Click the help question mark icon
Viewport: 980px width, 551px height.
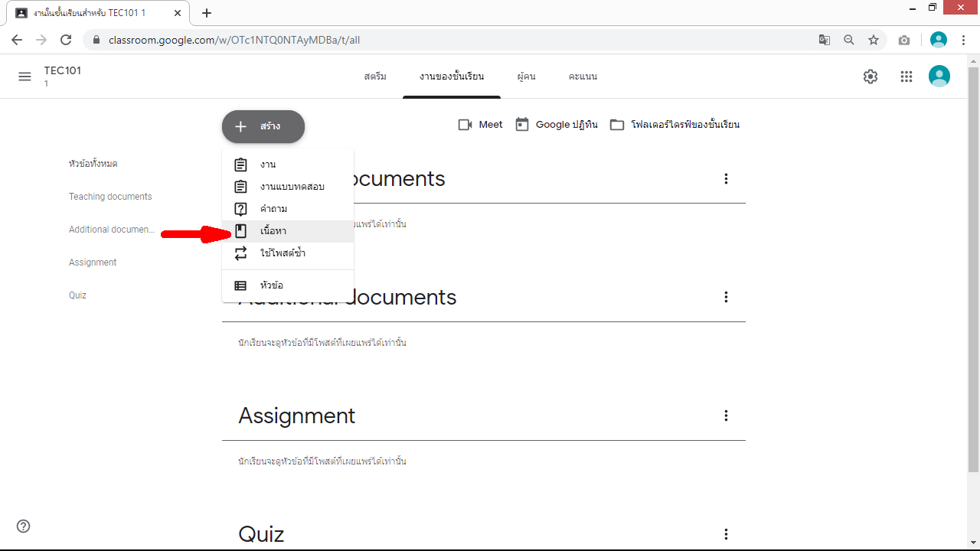pos(24,526)
